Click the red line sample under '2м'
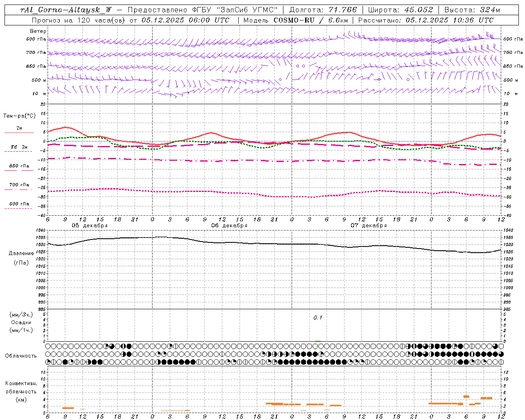Screen dimensions: 525x420 pyautogui.click(x=18, y=132)
